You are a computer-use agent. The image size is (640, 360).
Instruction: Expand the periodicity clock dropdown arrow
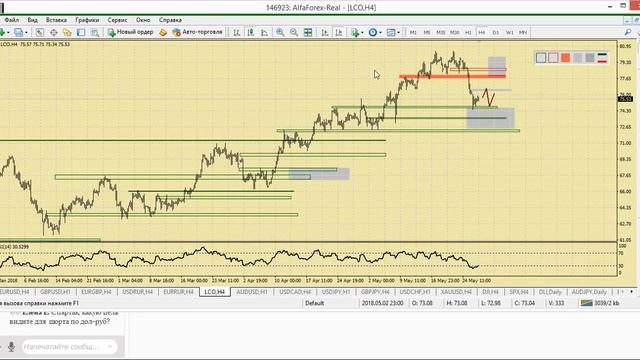click(380, 32)
